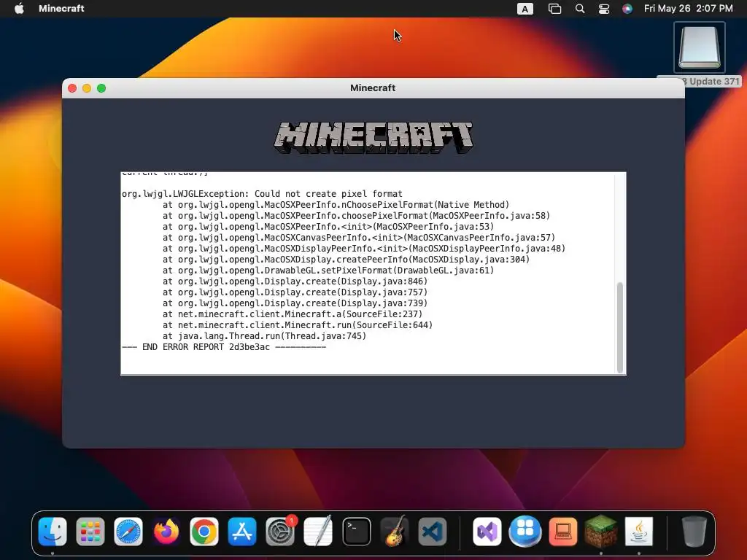The height and width of the screenshot is (560, 747).
Task: Launch Visual Studio Code from dock
Action: [x=433, y=532]
